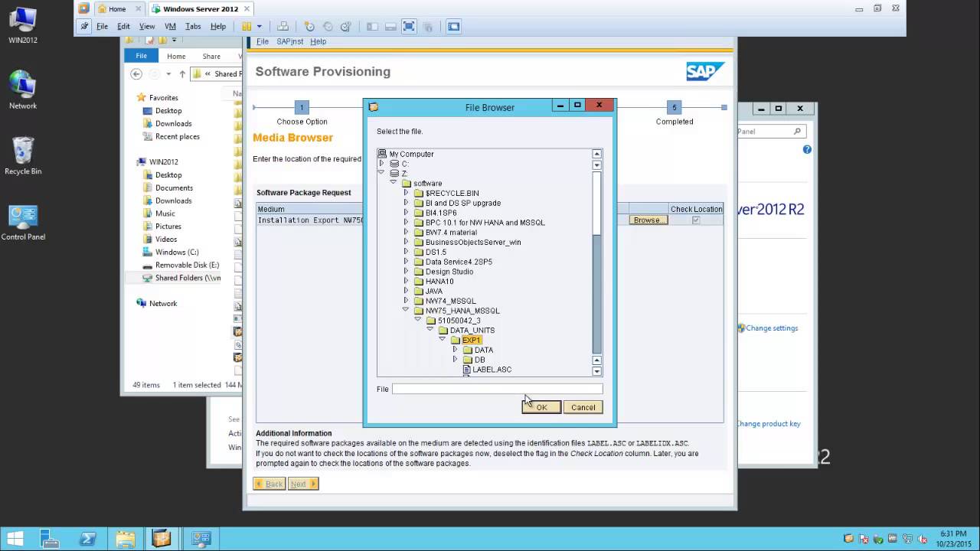
Task: Open snapshot manager toolbar icon
Action: tap(345, 26)
